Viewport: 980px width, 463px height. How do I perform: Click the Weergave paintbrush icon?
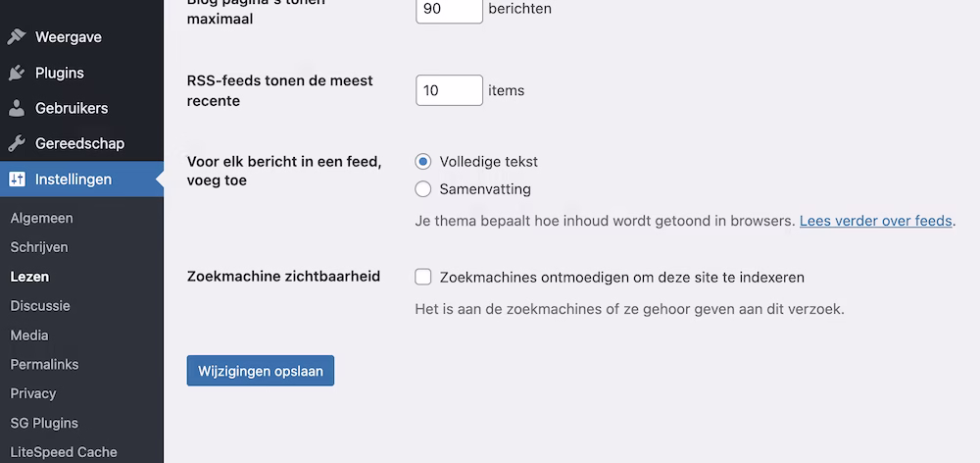point(17,37)
